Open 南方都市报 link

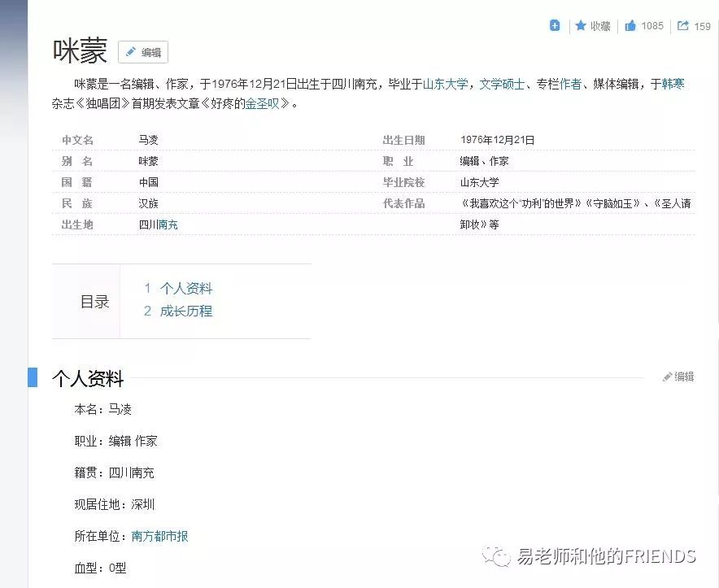(159, 536)
